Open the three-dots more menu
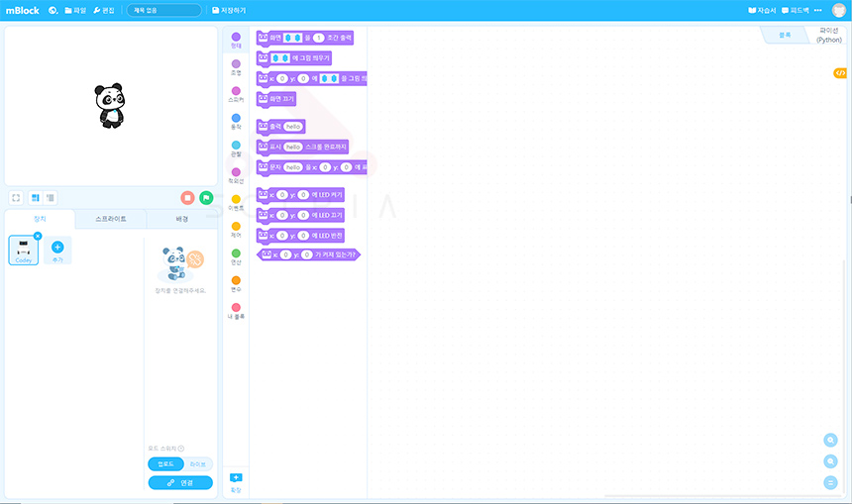Viewport: 852px width, 504px height. pos(817,10)
